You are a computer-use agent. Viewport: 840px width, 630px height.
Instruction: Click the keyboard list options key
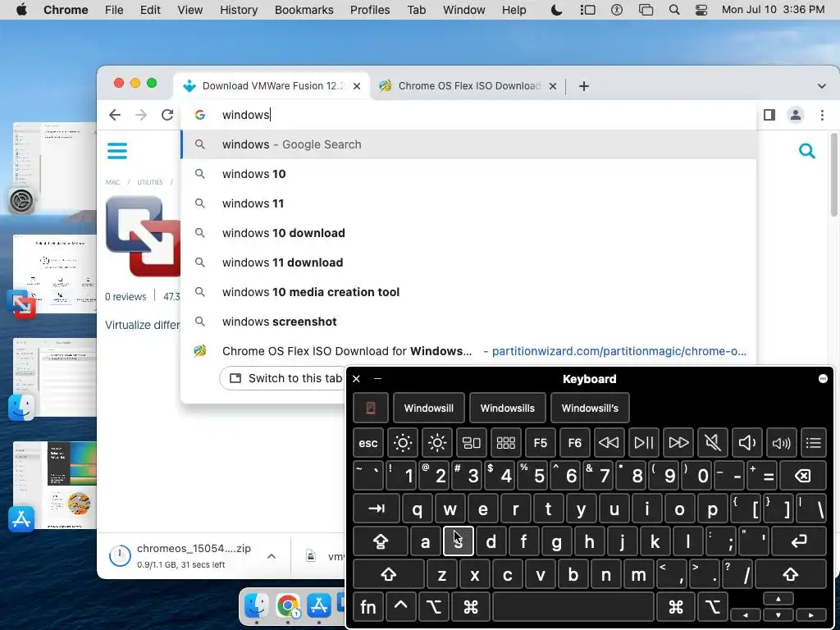pyautogui.click(x=814, y=443)
